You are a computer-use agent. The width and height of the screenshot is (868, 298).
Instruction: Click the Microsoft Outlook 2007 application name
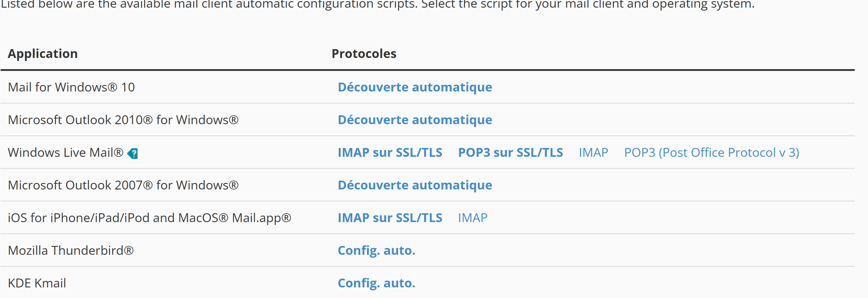[x=123, y=185]
